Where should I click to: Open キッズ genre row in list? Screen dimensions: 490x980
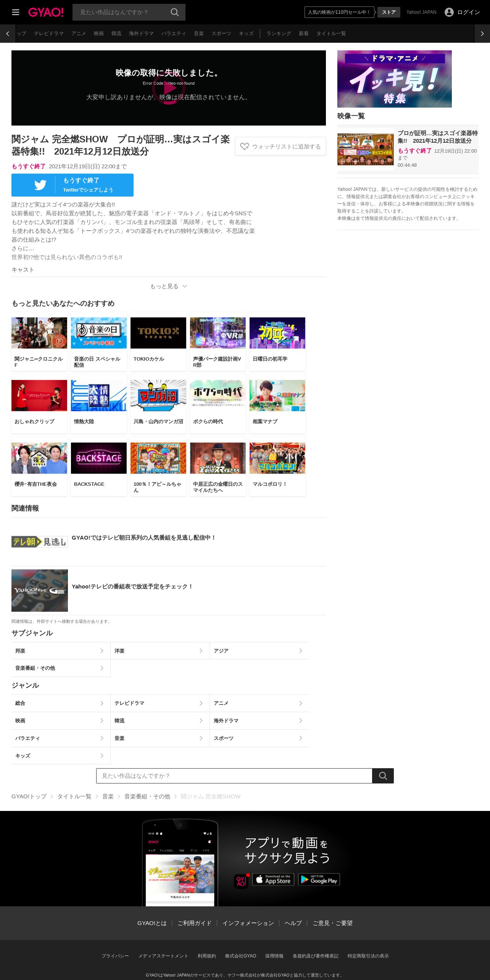coord(61,756)
